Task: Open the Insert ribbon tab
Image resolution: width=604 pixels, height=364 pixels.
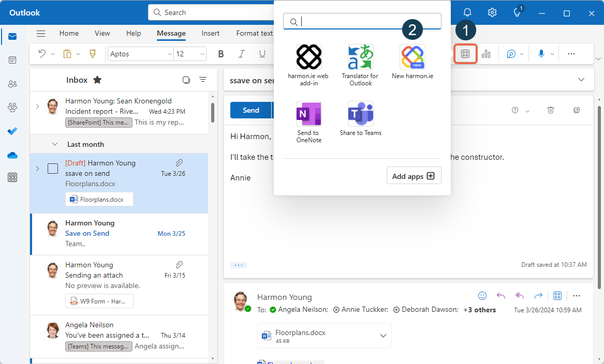Action: point(210,33)
